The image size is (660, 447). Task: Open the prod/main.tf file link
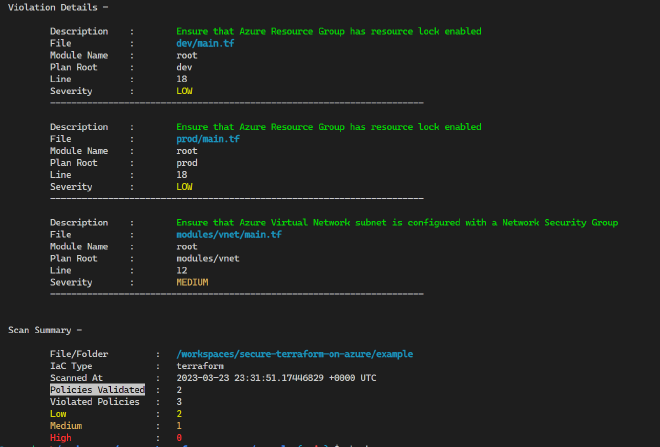204,139
